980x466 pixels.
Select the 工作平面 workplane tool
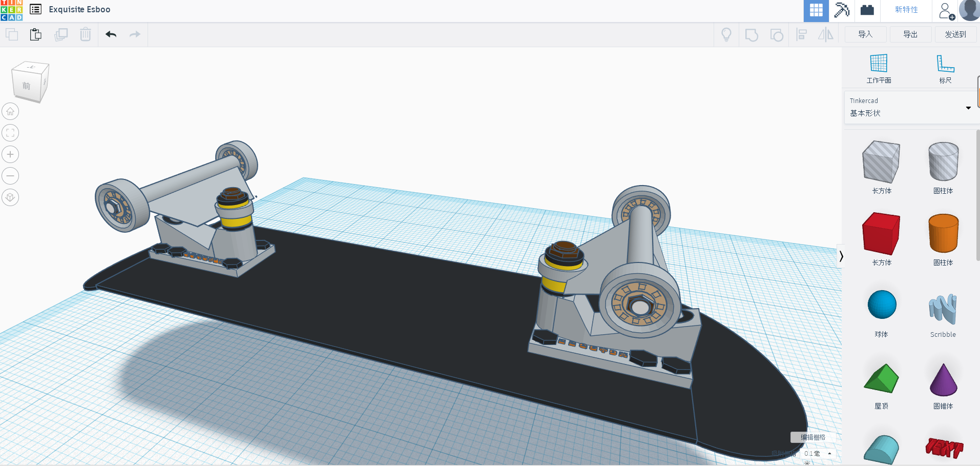(879, 69)
